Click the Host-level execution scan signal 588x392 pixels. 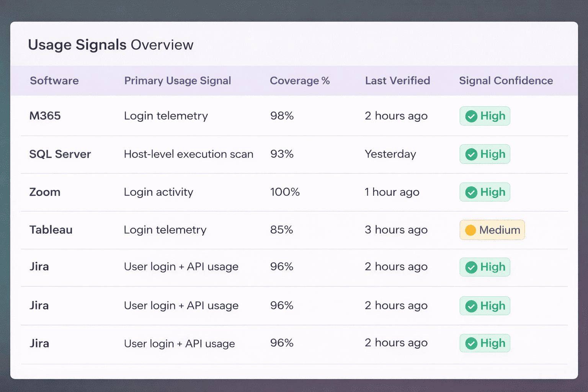click(188, 154)
